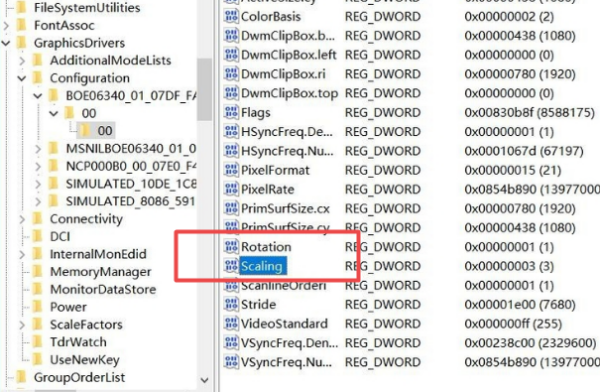Open the Power registry key
Image resolution: width=600 pixels, height=392 pixels.
(x=68, y=307)
